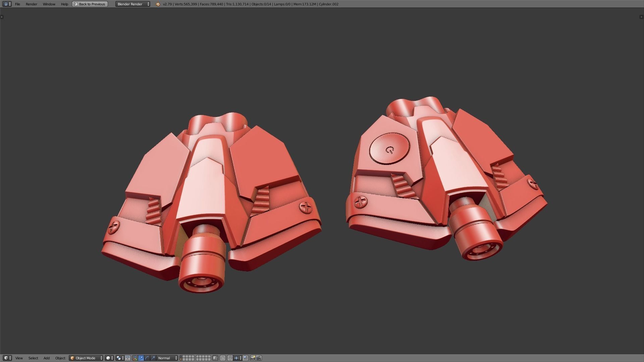The width and height of the screenshot is (644, 362).
Task: Open the Render menu
Action: 31,4
